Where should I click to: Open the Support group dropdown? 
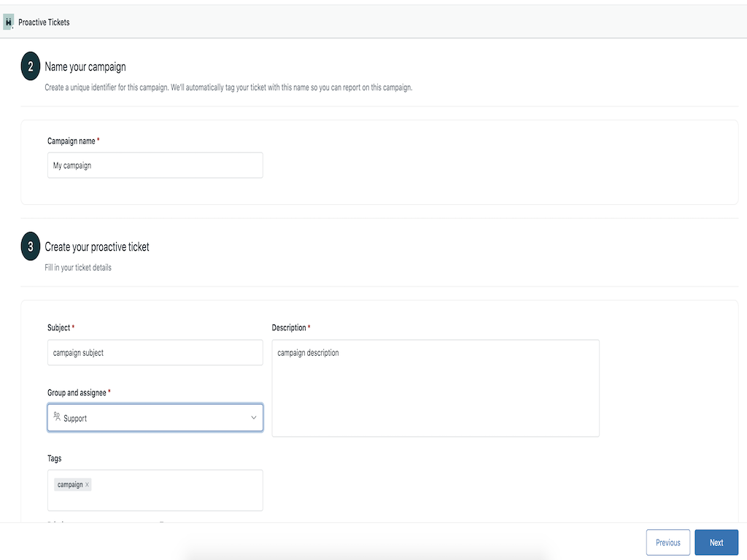pos(155,418)
